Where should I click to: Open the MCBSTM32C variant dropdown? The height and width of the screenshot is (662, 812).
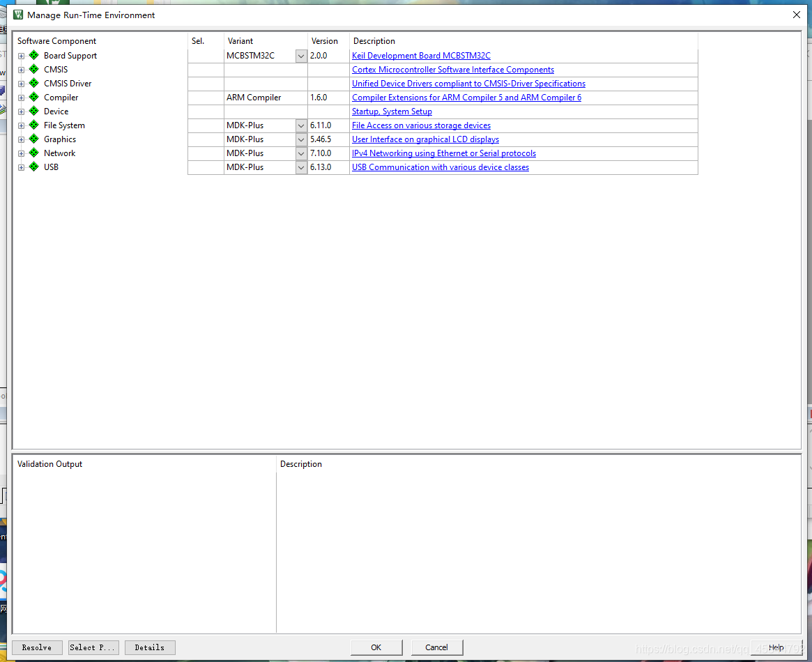point(301,56)
